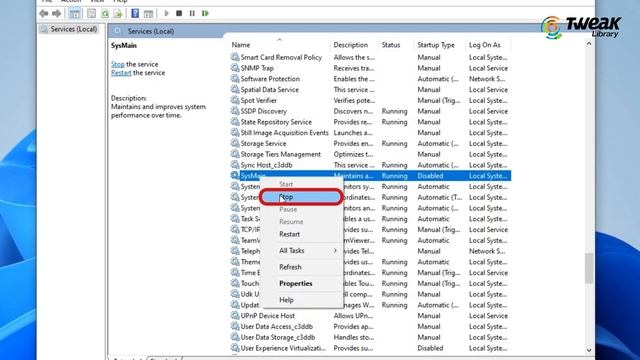The height and width of the screenshot is (360, 640).
Task: Click the Refresh toolbar icon
Action: coord(105,13)
